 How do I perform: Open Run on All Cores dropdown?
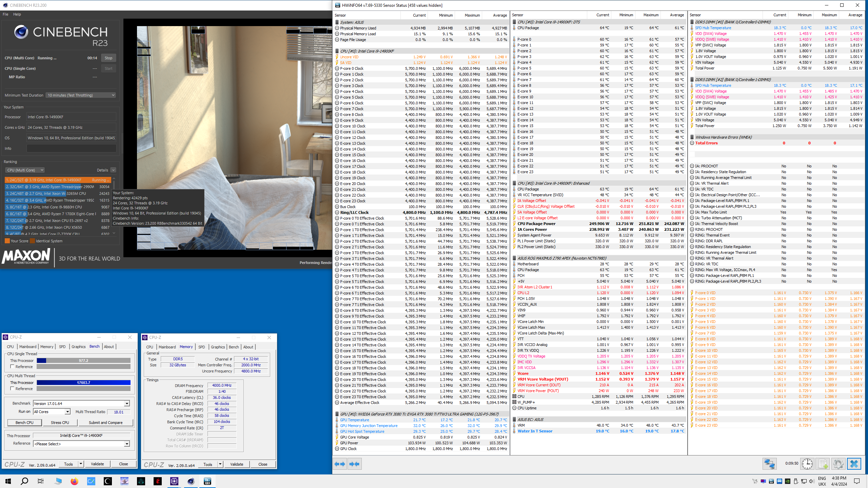pyautogui.click(x=52, y=412)
